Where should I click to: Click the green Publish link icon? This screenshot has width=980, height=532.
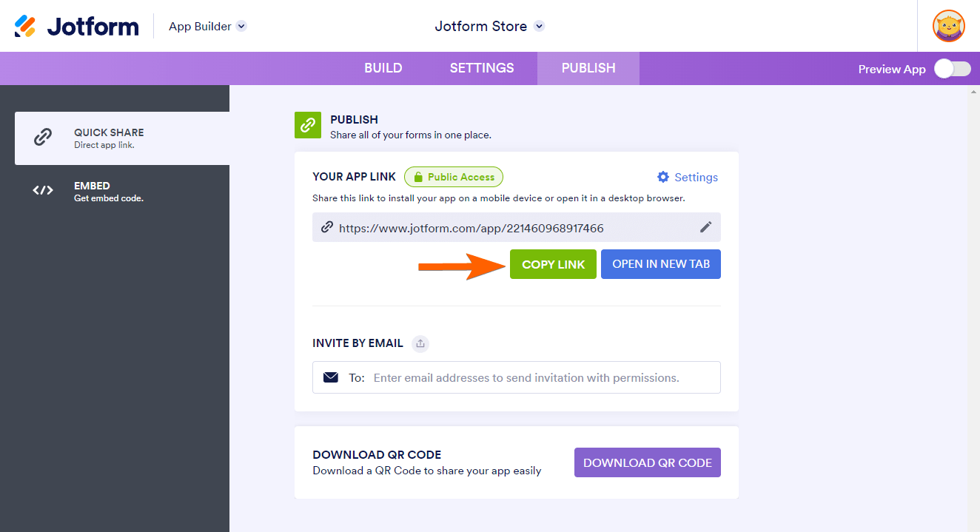click(307, 125)
